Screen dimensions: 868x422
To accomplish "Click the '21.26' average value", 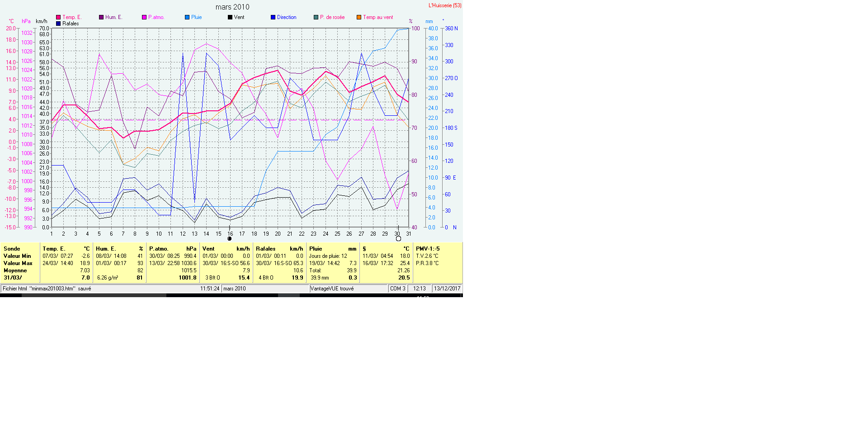I will [x=404, y=270].
